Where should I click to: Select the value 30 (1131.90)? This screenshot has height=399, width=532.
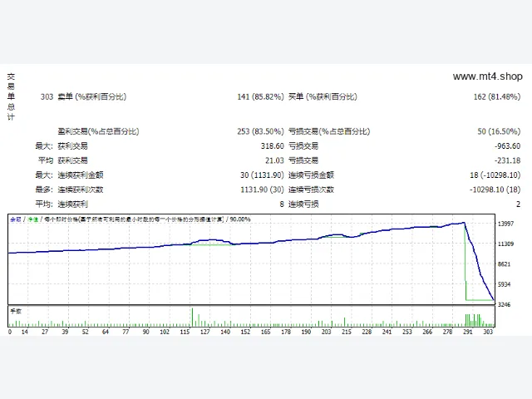262,175
